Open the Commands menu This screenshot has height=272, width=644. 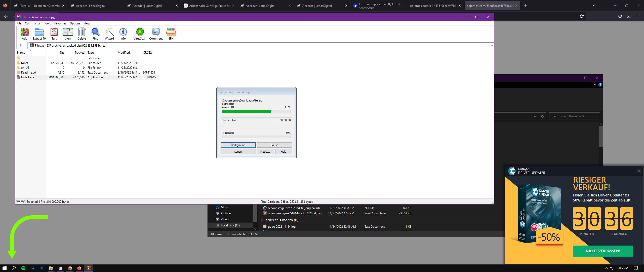pos(32,23)
